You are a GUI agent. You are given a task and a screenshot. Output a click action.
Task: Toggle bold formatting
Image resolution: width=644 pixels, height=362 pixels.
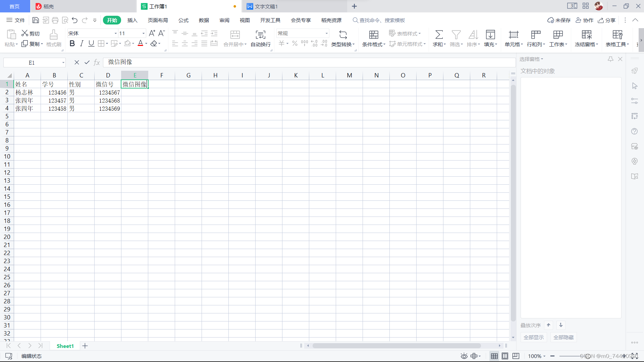click(72, 44)
